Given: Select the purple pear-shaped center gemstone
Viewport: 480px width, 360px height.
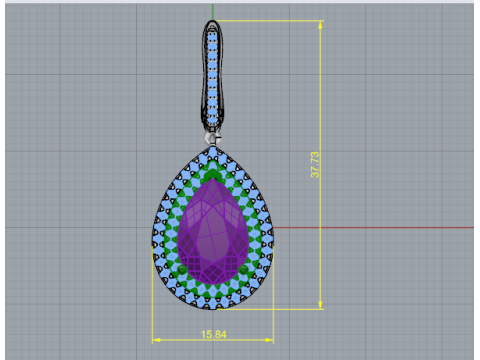Looking at the screenshot, I should (x=213, y=231).
